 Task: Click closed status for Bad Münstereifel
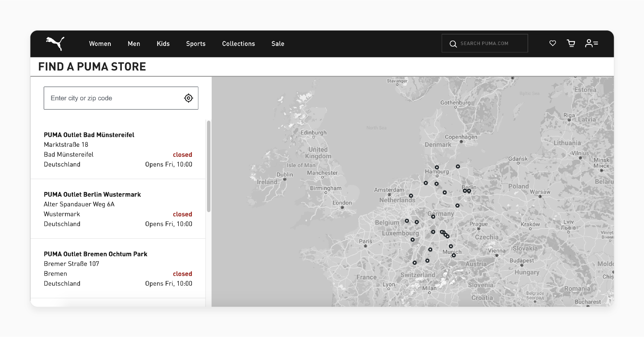(183, 155)
